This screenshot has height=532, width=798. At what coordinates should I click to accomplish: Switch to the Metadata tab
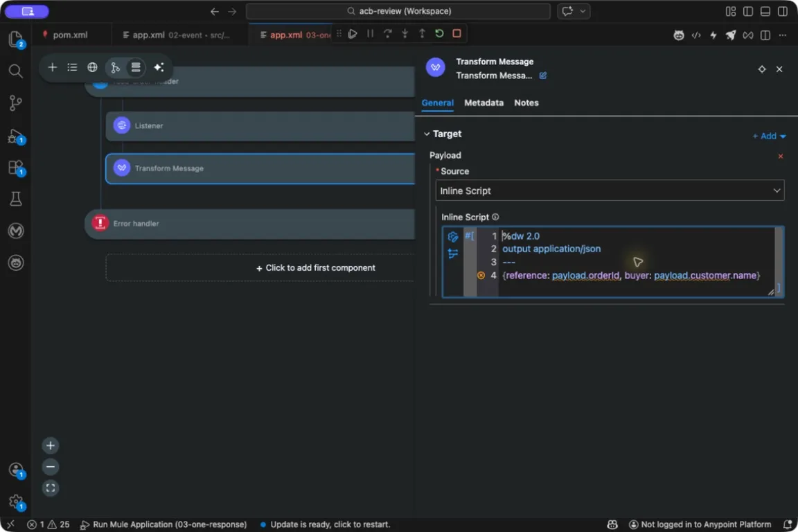pyautogui.click(x=484, y=103)
